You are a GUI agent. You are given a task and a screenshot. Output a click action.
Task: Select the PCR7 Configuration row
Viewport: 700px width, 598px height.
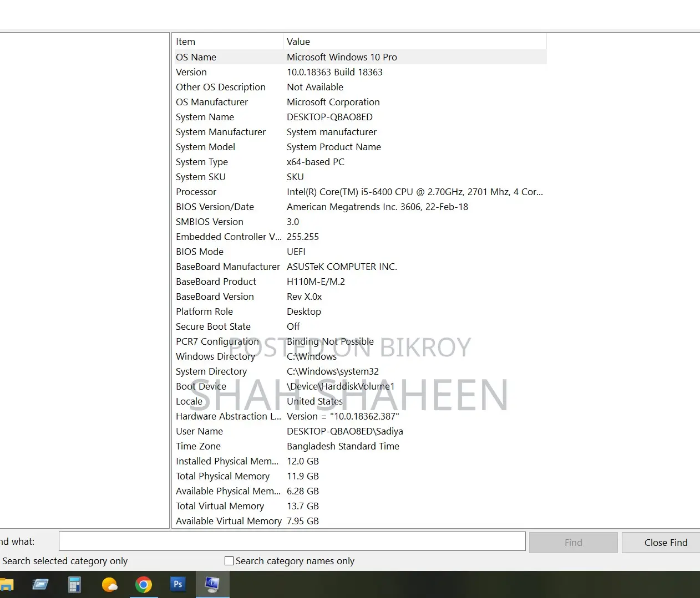click(361, 341)
